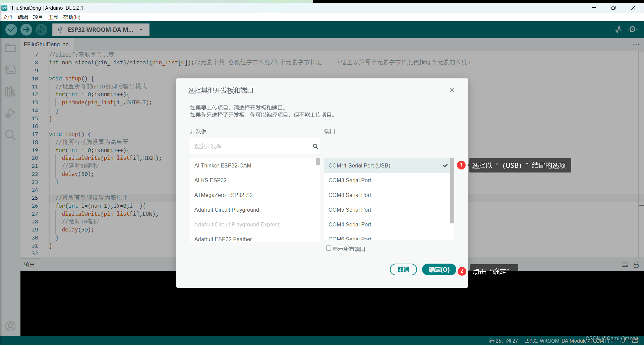Expand the editor tab options ellipsis menu
This screenshot has height=345, width=644.
click(636, 44)
